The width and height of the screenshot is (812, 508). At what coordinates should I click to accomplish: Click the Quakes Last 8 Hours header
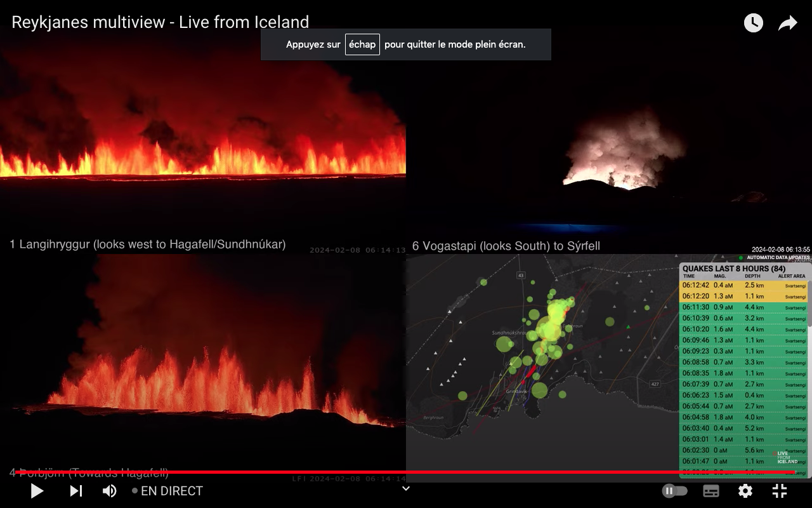[734, 269]
